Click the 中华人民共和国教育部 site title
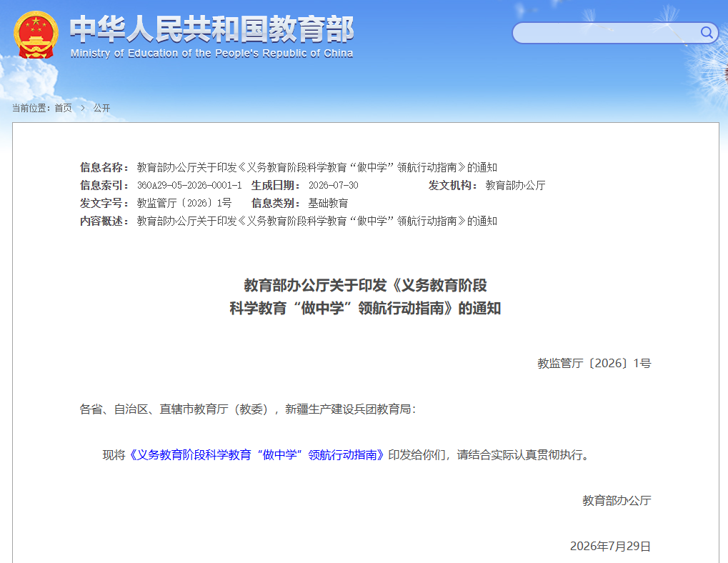Image resolution: width=728 pixels, height=563 pixels. point(211,29)
